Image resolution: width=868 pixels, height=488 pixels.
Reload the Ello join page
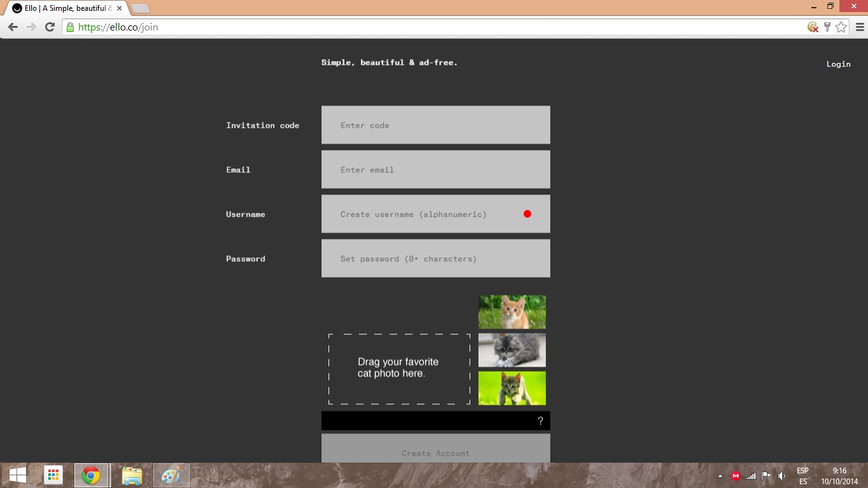(50, 27)
